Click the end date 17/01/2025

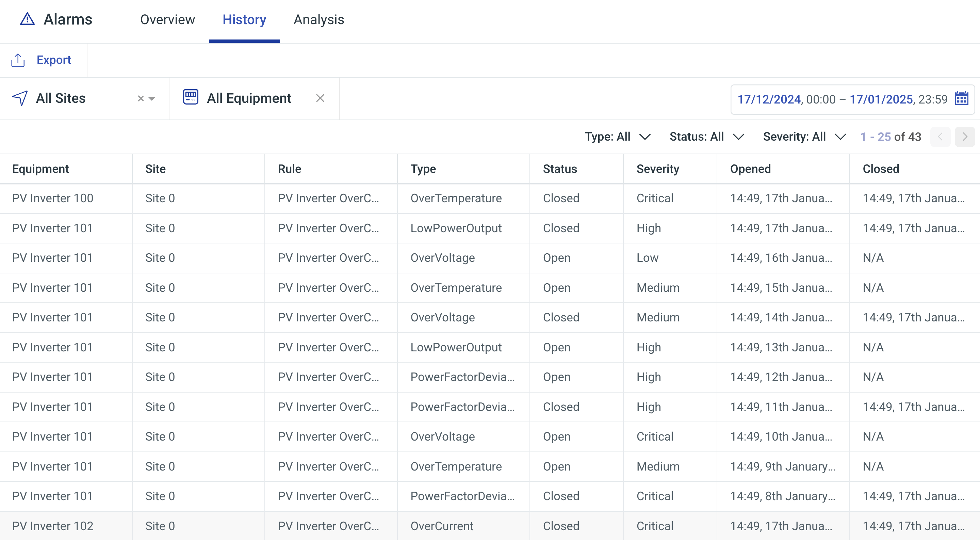click(881, 99)
